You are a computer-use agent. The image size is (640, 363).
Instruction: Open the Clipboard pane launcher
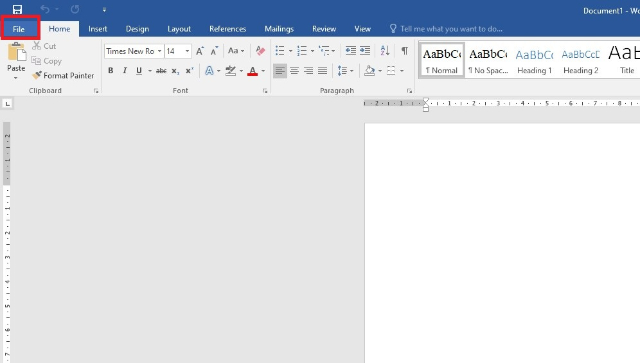tap(96, 91)
